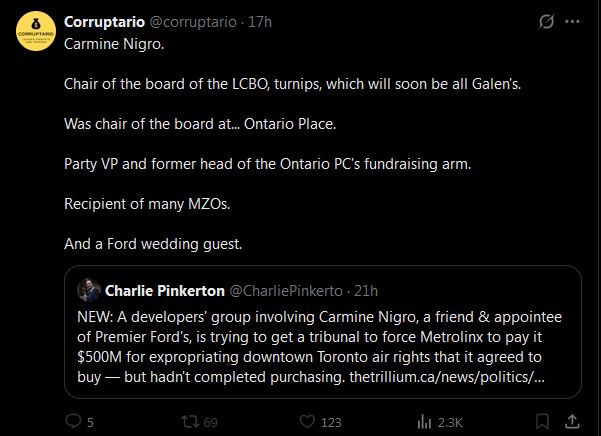Open the three-dot More menu
This screenshot has width=601, height=436.
572,21
